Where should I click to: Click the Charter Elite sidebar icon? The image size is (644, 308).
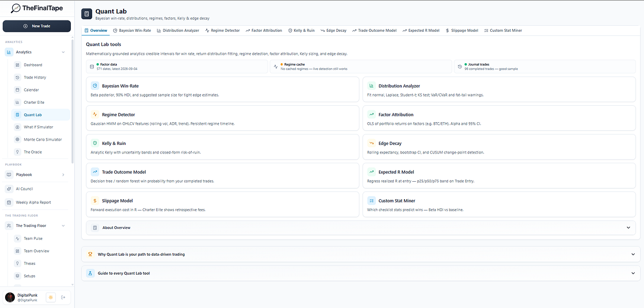click(17, 102)
